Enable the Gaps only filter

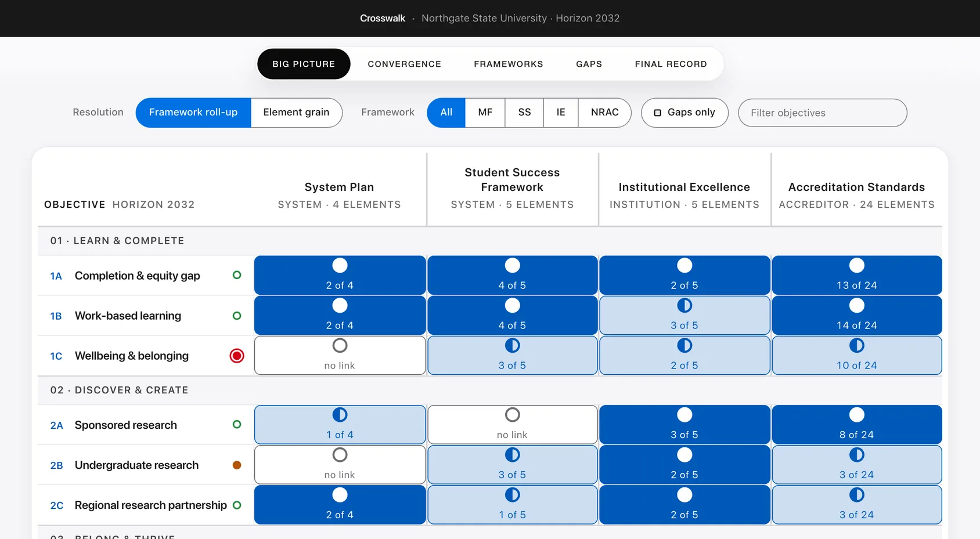point(684,113)
